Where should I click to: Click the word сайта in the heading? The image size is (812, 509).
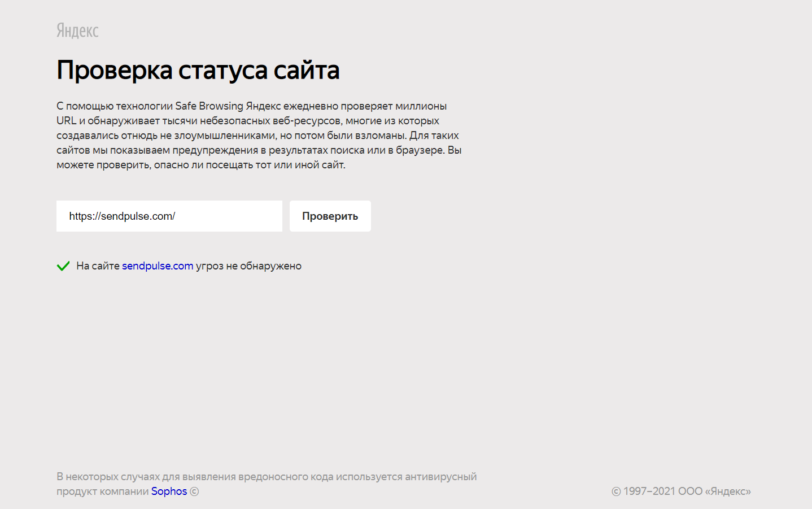coord(306,70)
